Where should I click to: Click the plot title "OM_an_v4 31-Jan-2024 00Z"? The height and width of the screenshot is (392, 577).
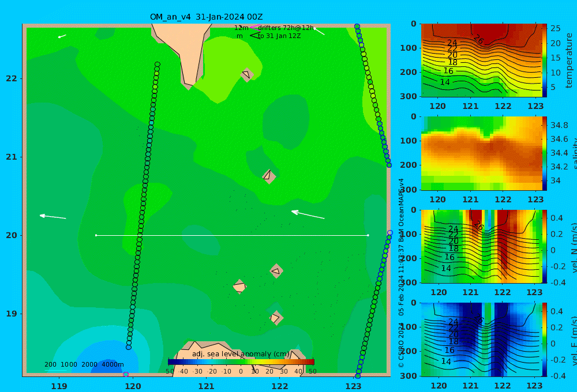click(206, 17)
